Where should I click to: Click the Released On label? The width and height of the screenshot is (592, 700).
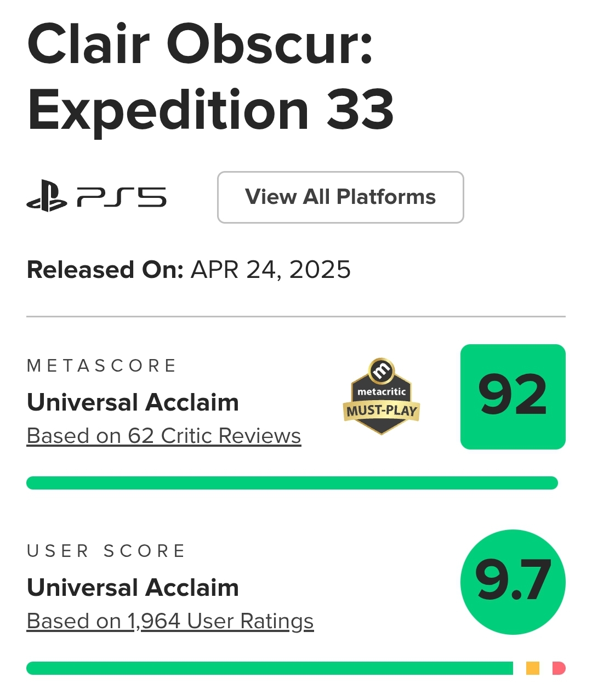tap(105, 270)
